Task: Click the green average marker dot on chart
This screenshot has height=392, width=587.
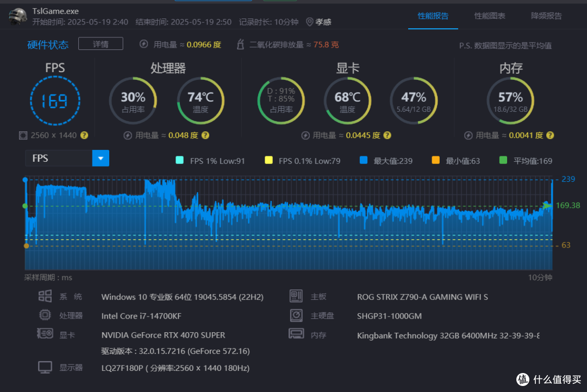Action: [25, 206]
